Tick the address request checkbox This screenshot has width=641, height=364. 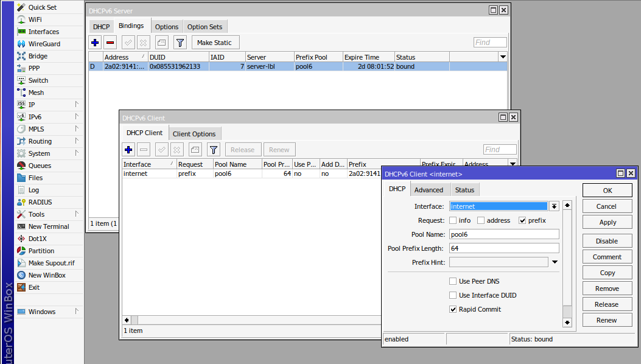[481, 220]
